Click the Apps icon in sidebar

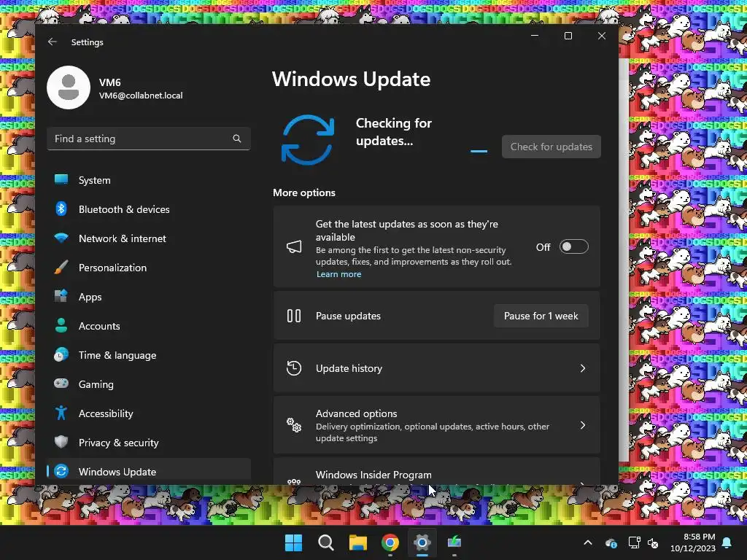pos(61,296)
